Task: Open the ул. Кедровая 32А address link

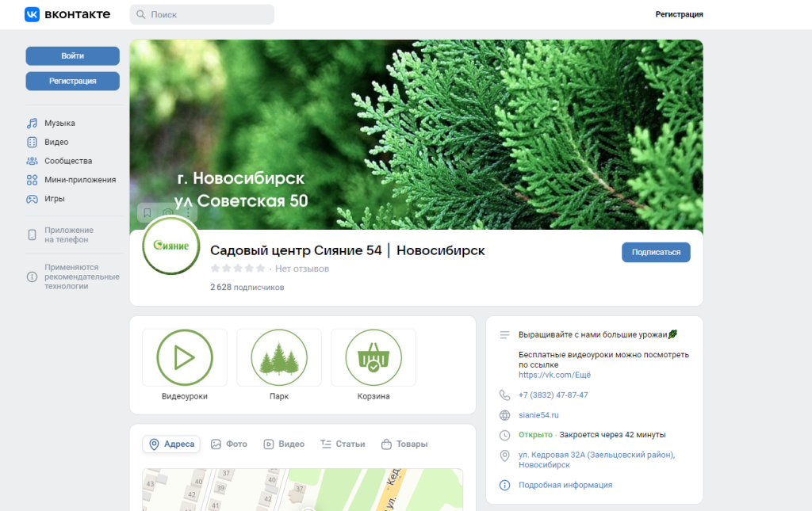Action: click(596, 460)
